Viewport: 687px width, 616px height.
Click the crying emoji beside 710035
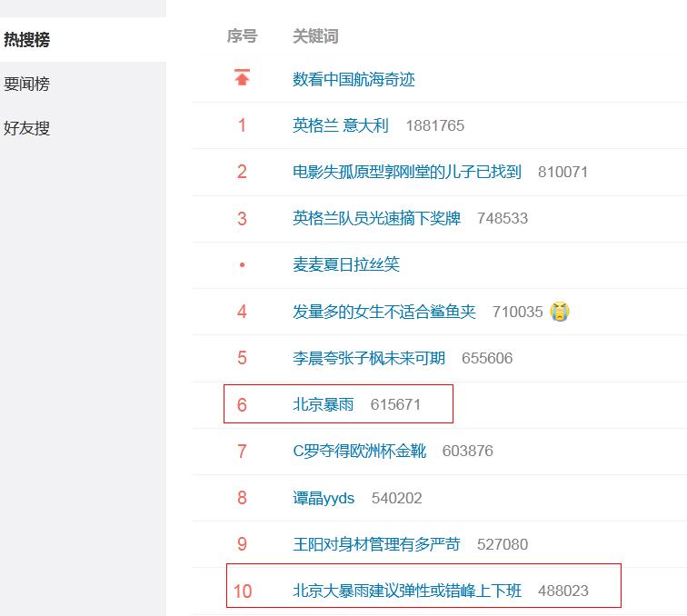point(560,312)
